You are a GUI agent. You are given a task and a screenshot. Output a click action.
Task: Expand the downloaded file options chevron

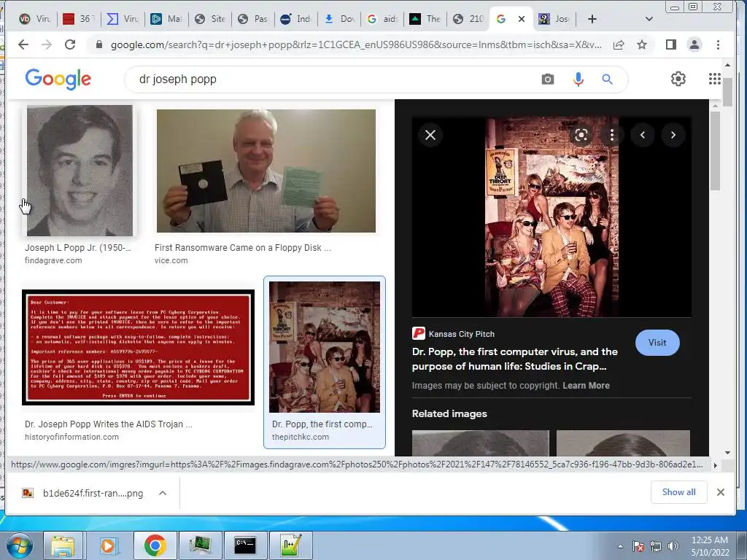pos(163,493)
